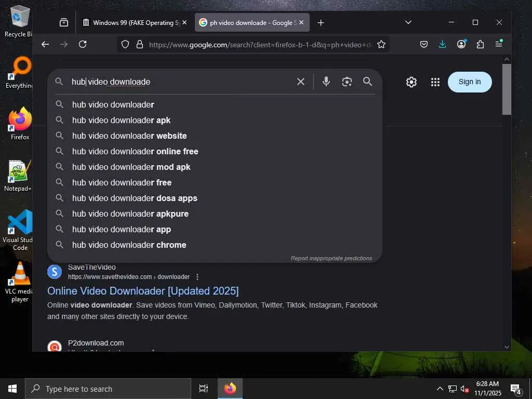
Task: Save page to Pocket
Action: [x=424, y=44]
